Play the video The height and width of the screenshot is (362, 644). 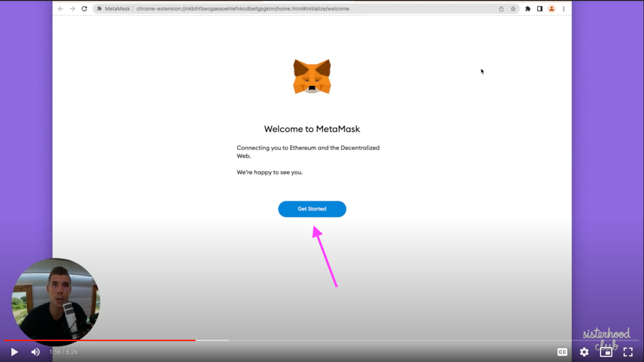pyautogui.click(x=14, y=352)
